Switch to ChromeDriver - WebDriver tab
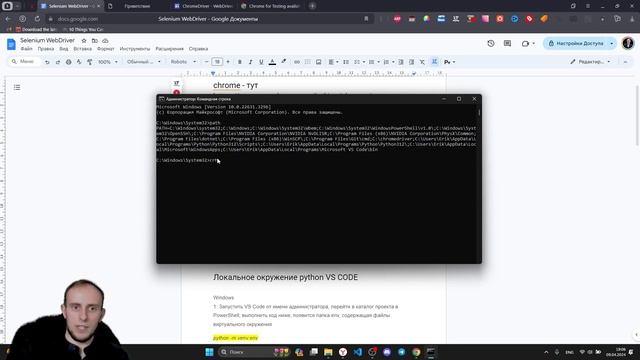Viewport: 640px width, 360px height. [x=203, y=6]
